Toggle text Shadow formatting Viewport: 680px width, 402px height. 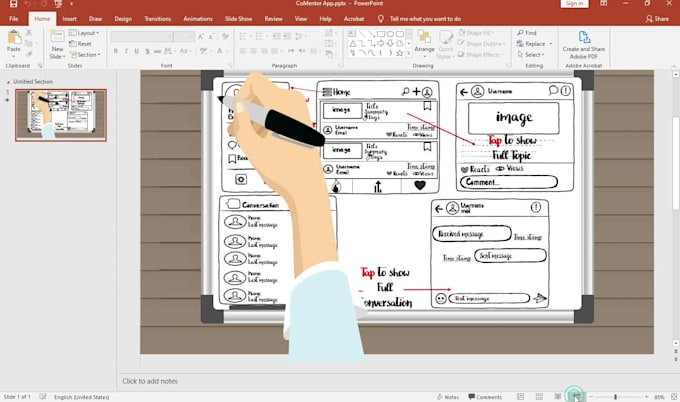(147, 51)
